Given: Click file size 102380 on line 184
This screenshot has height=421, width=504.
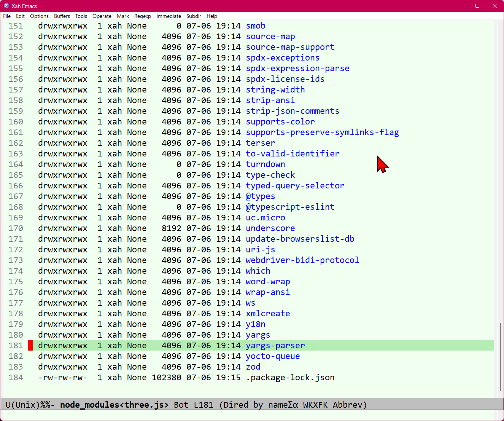Looking at the screenshot, I should coord(167,378).
